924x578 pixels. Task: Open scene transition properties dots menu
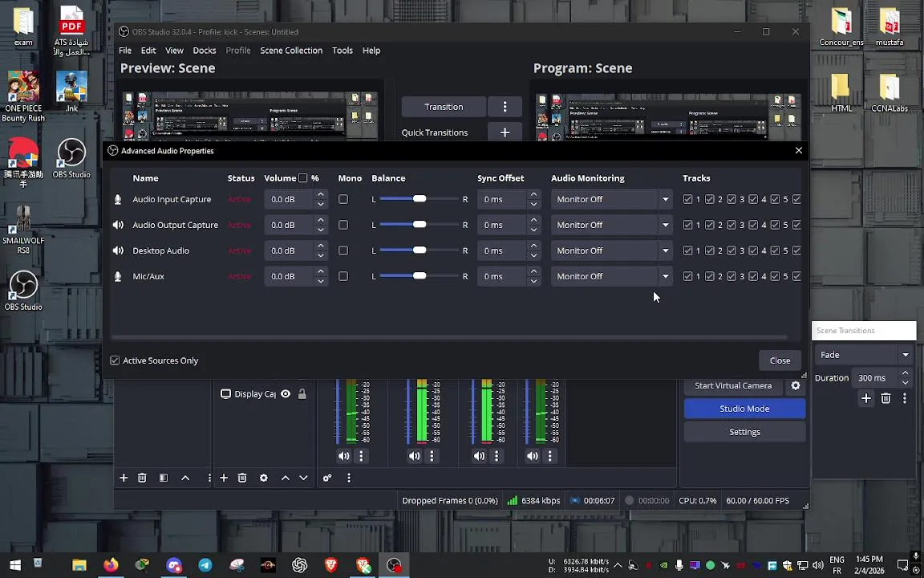coord(905,399)
